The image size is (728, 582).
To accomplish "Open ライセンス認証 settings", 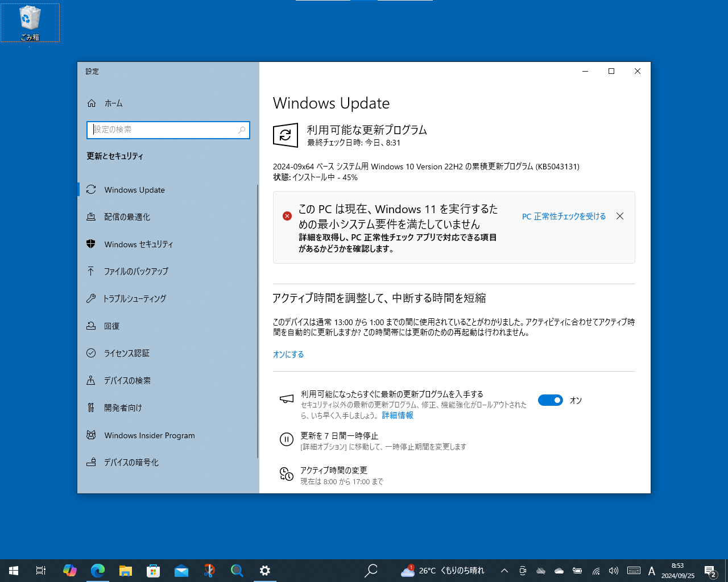I will pyautogui.click(x=126, y=353).
